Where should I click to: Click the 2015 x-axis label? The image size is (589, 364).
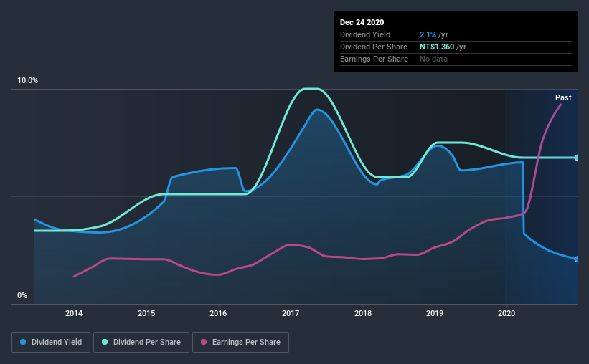coord(146,313)
